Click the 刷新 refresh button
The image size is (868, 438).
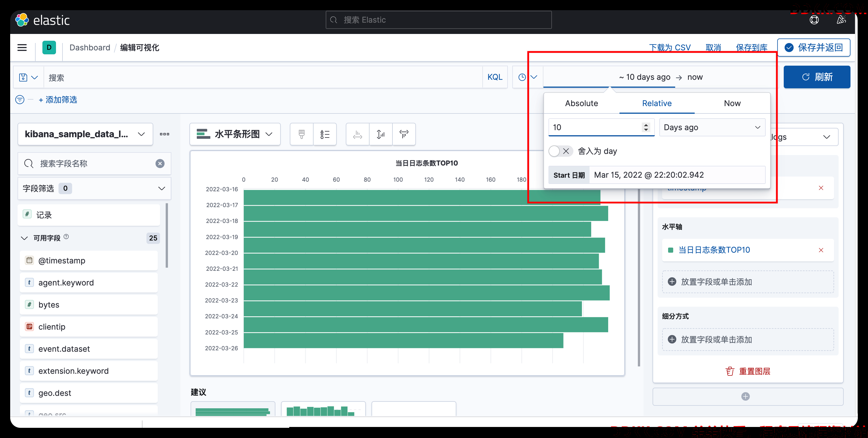tap(817, 77)
